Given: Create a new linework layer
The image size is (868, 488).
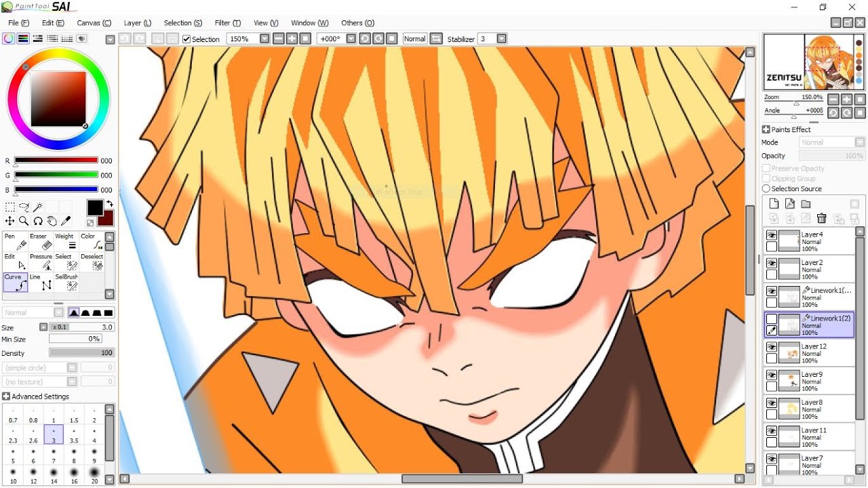Looking at the screenshot, I should point(790,204).
